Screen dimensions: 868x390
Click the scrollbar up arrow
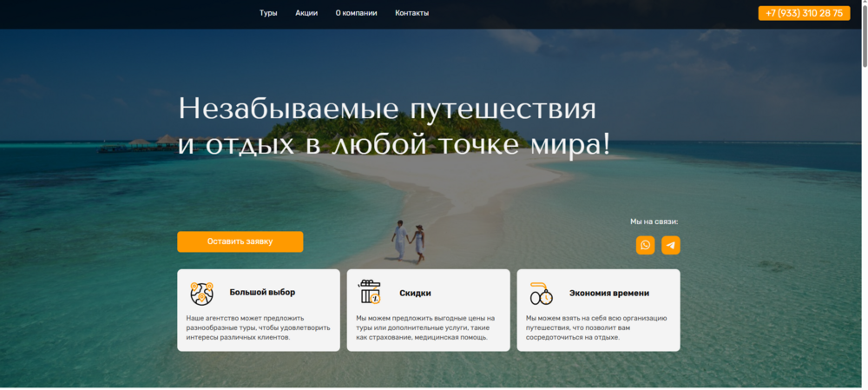click(863, 4)
